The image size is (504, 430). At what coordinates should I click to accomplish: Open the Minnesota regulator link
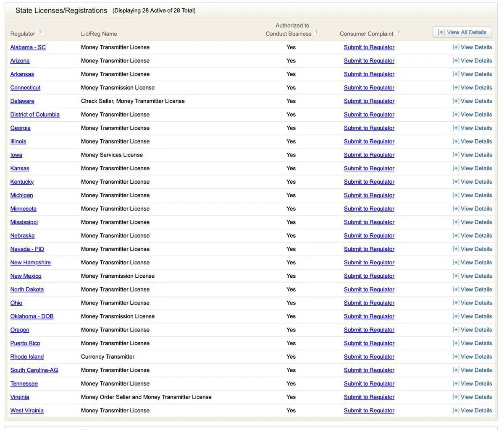point(24,209)
